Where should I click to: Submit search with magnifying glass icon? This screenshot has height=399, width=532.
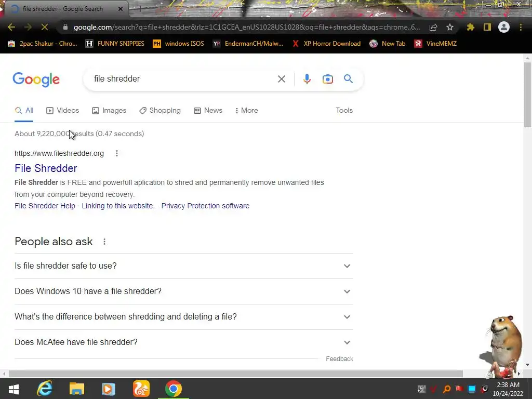point(348,79)
